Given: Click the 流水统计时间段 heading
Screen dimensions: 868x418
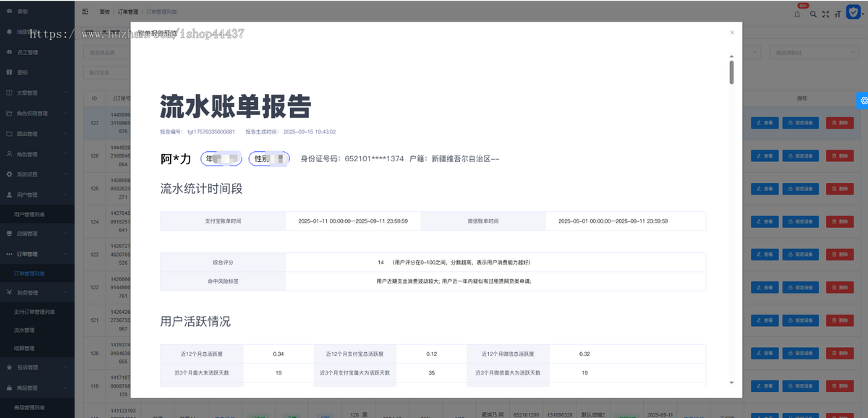Looking at the screenshot, I should pos(201,188).
